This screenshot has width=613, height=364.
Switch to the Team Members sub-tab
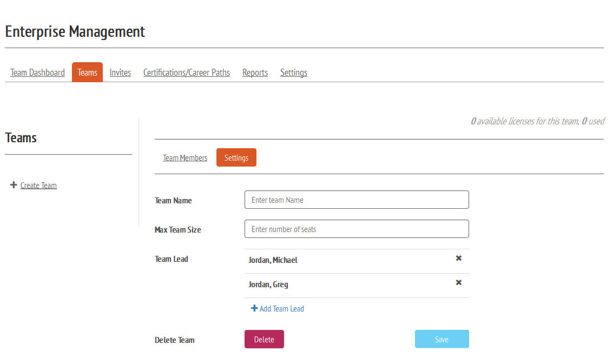(x=185, y=158)
